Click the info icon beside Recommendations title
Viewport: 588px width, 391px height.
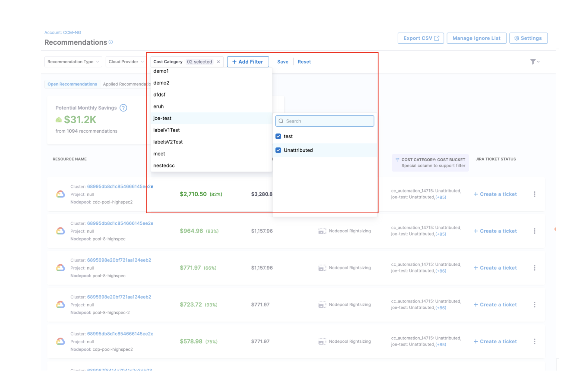[111, 42]
